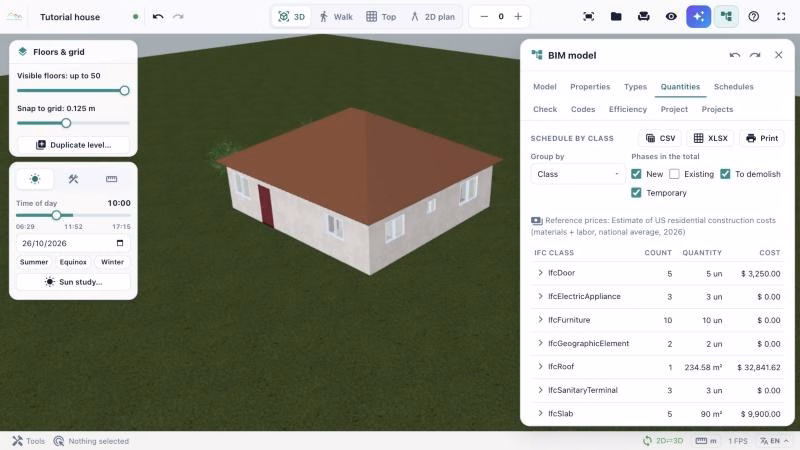Print the schedule
Viewport: 800px width, 450px height.
pos(762,138)
